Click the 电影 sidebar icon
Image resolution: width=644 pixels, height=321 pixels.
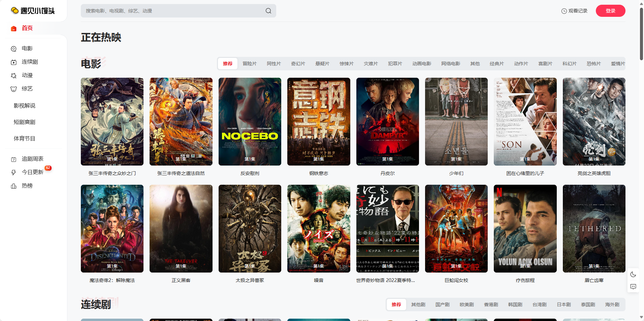pyautogui.click(x=14, y=49)
